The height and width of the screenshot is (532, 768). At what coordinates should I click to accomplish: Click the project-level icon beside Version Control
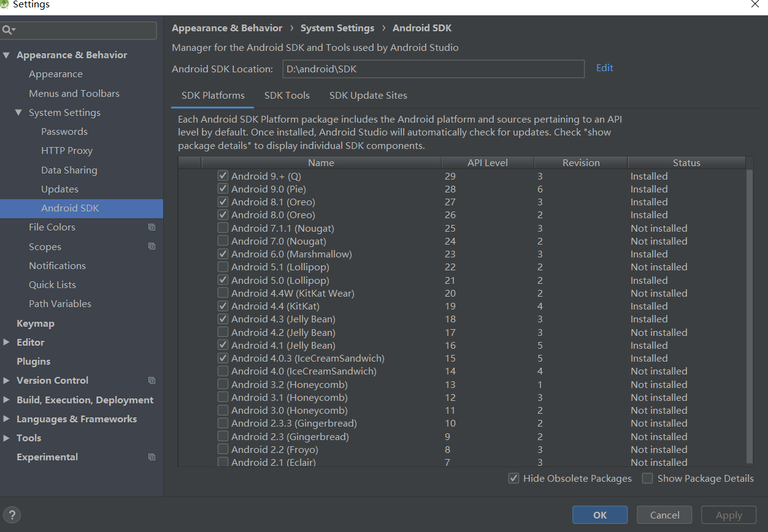152,381
